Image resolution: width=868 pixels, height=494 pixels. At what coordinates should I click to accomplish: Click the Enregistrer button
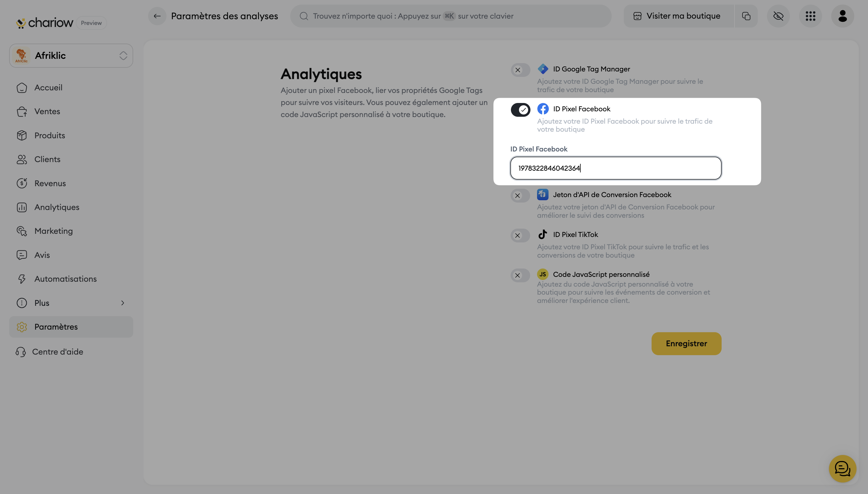point(686,343)
